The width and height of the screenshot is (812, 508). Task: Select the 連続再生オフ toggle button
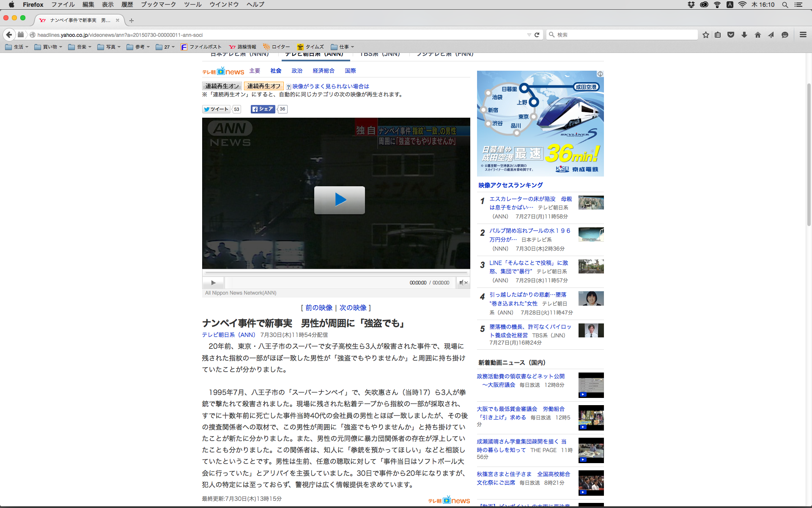263,86
